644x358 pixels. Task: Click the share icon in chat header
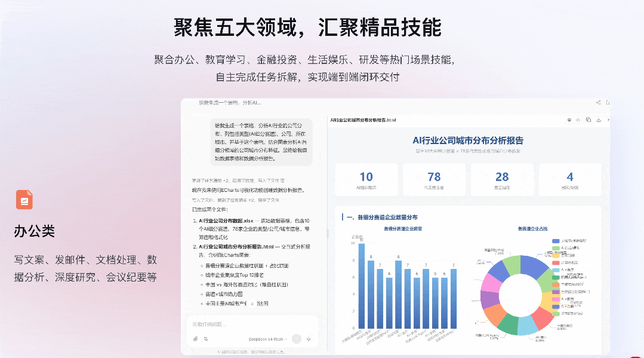(599, 102)
